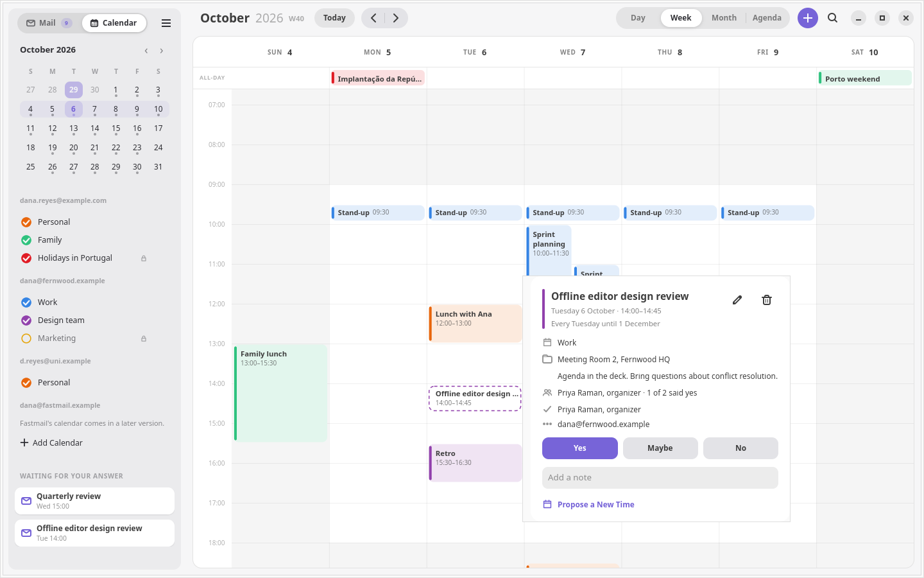Open the hamburger menu in the sidebar

tap(166, 23)
